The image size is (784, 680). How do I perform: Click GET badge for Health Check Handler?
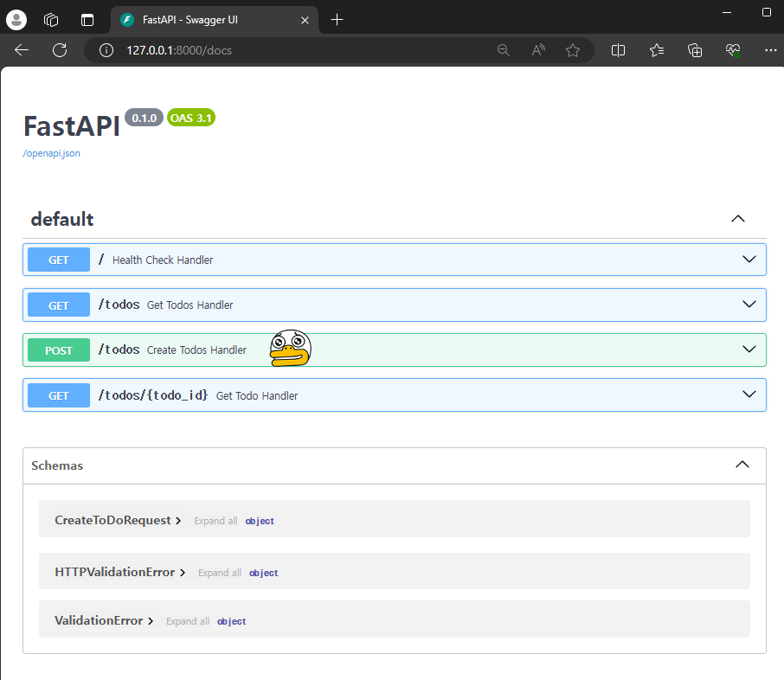(x=59, y=260)
